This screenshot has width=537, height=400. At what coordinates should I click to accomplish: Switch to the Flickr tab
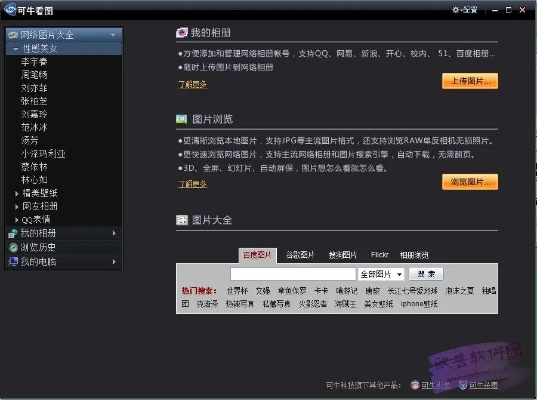coord(379,254)
